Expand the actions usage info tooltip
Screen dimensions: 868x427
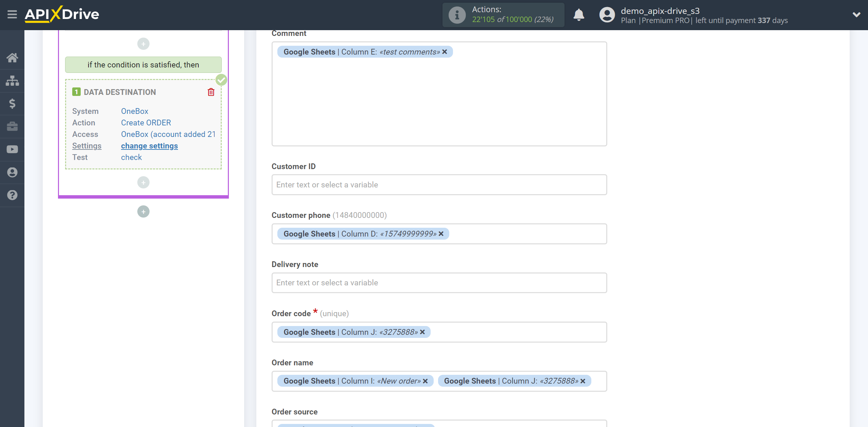coord(456,14)
